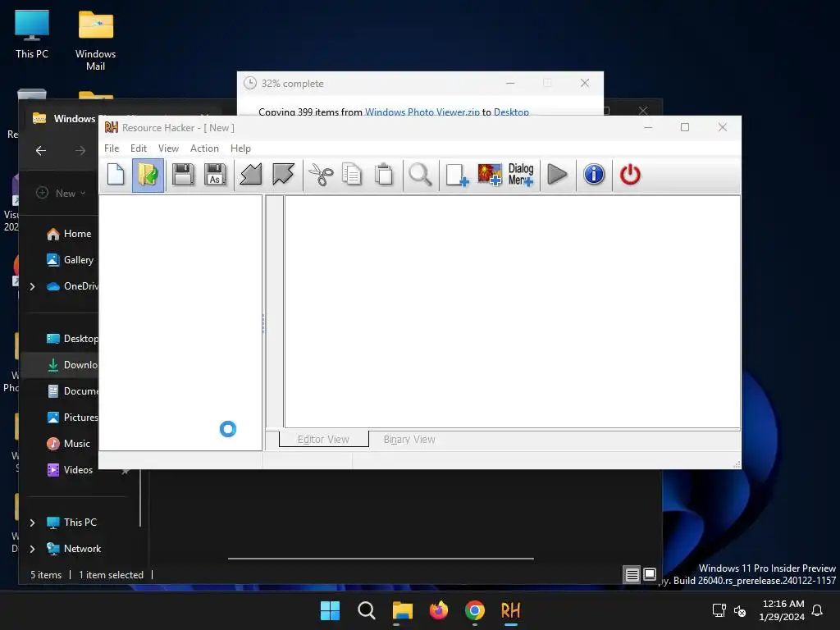Click the Paste clipboard icon

(x=384, y=175)
